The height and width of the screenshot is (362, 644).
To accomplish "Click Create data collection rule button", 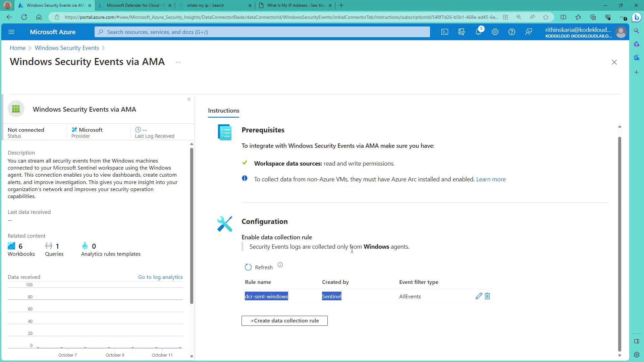I will click(284, 321).
